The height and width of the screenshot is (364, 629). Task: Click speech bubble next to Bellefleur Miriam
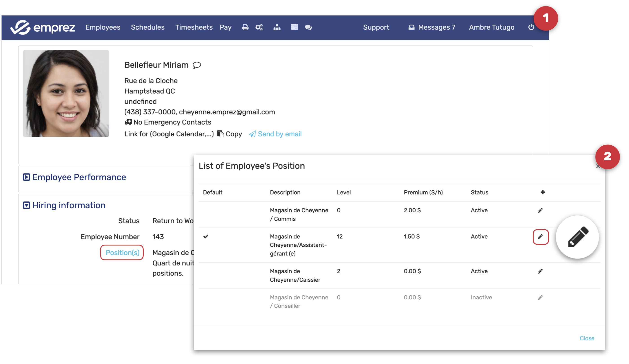(197, 65)
